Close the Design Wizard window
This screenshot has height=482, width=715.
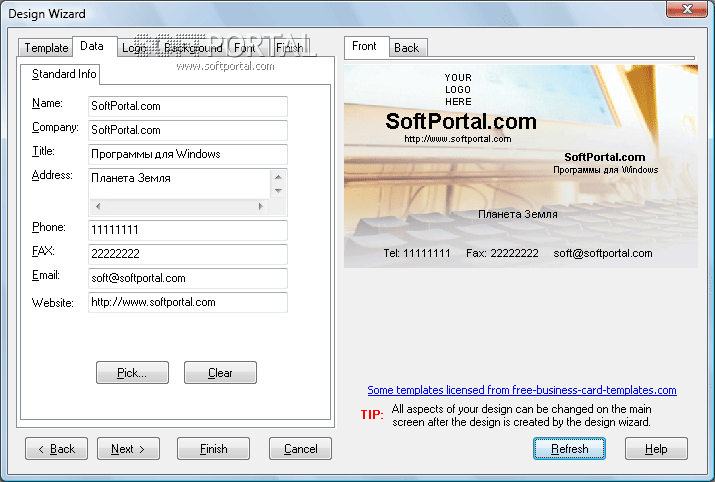(x=687, y=9)
